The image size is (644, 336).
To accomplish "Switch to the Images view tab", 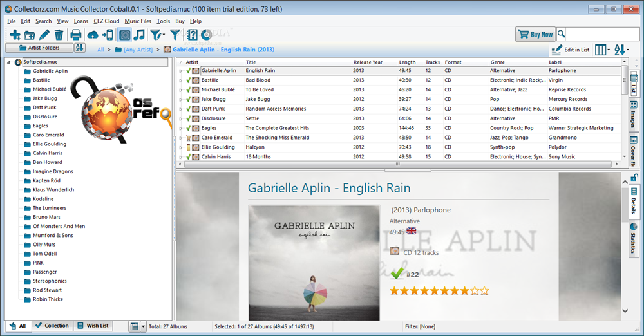I will click(x=634, y=114).
